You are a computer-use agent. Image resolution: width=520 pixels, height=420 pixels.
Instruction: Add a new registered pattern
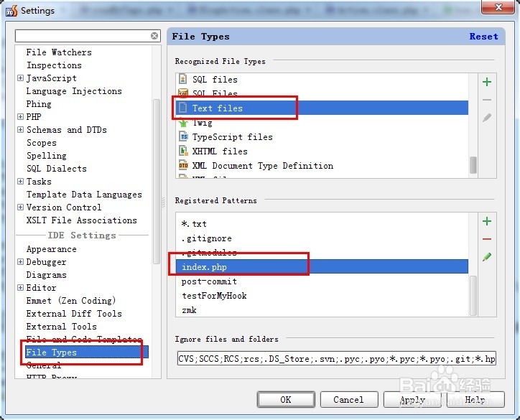click(486, 221)
